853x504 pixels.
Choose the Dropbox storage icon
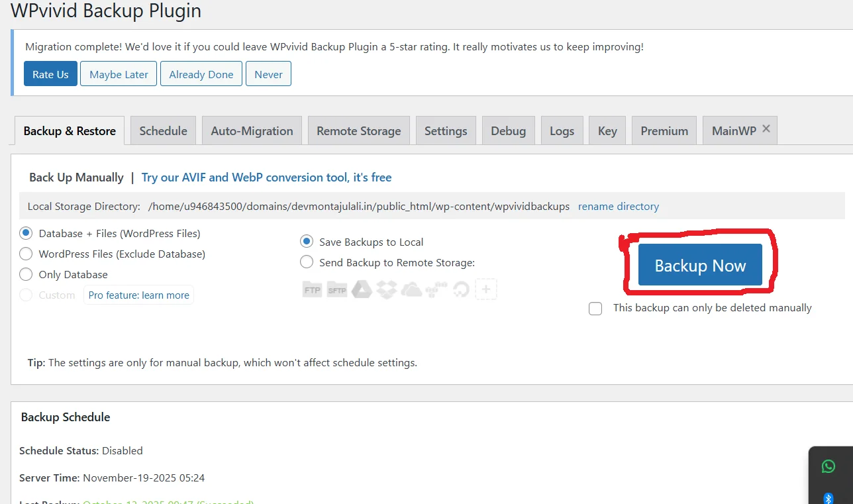click(387, 289)
